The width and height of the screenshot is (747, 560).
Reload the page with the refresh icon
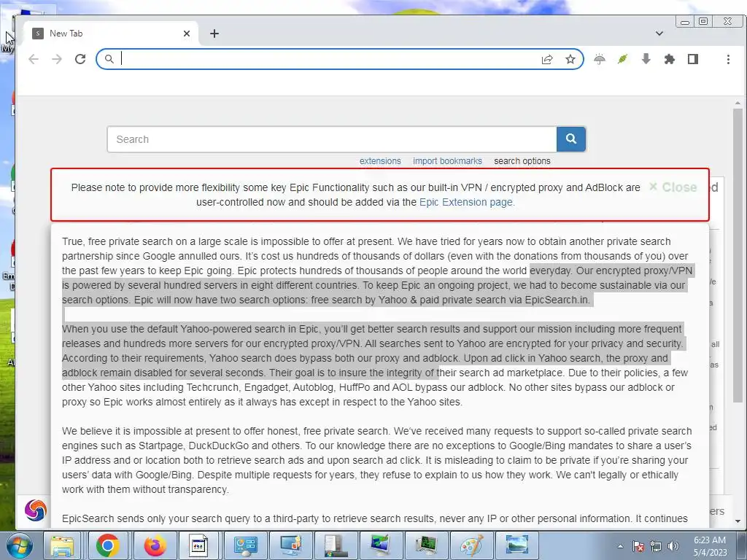click(x=80, y=59)
